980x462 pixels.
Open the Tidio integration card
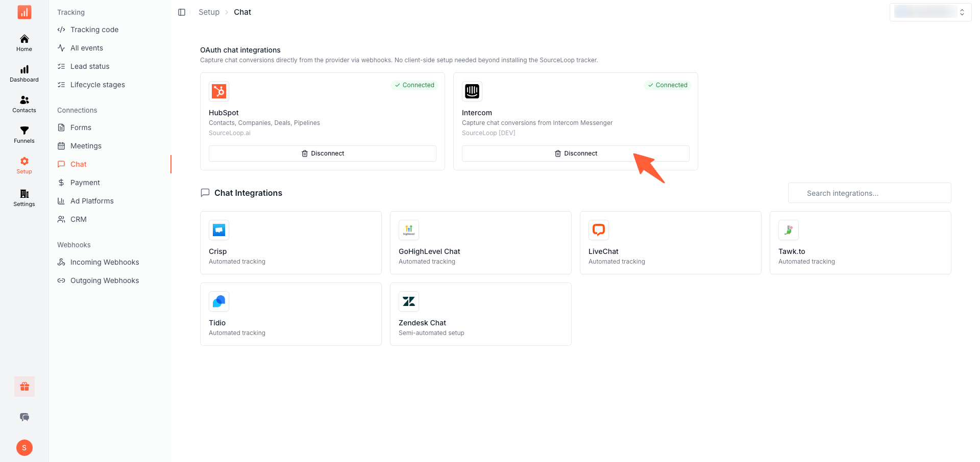coord(291,314)
